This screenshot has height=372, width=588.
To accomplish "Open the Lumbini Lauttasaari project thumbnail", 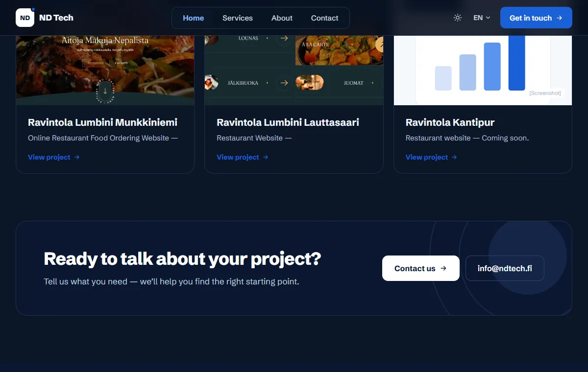I will click(294, 70).
